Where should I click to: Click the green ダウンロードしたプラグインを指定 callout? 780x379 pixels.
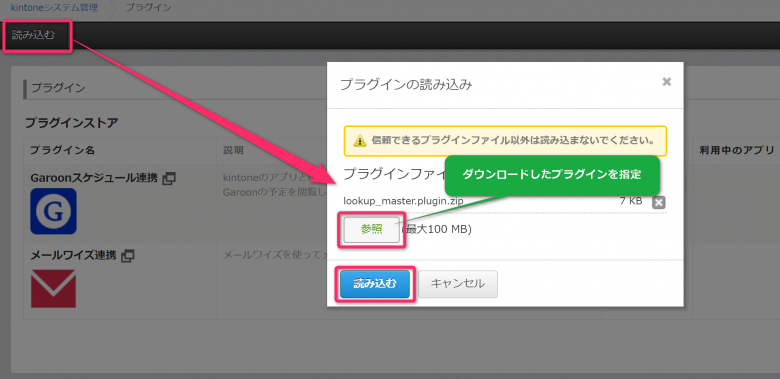tap(552, 175)
